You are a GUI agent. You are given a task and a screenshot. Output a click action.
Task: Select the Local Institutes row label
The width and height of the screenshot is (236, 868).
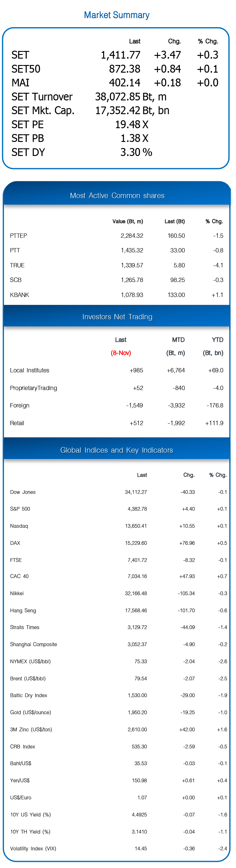point(30,371)
